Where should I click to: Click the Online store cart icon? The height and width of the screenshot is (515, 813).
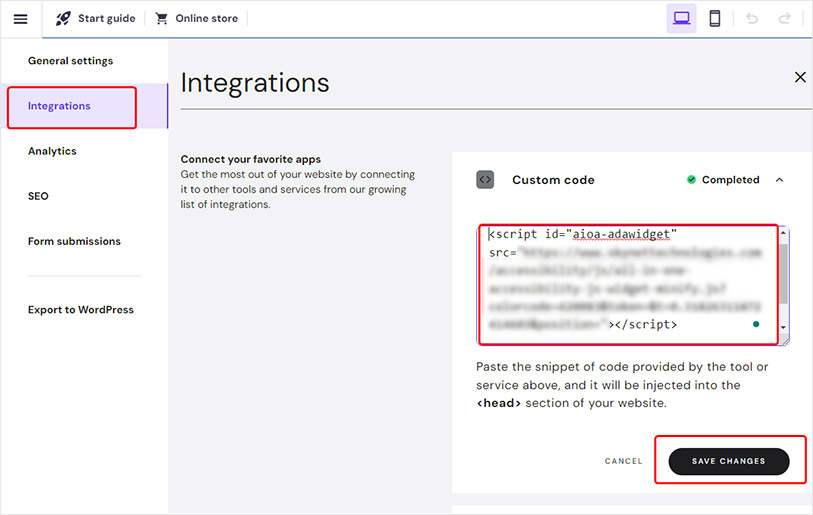(x=162, y=19)
